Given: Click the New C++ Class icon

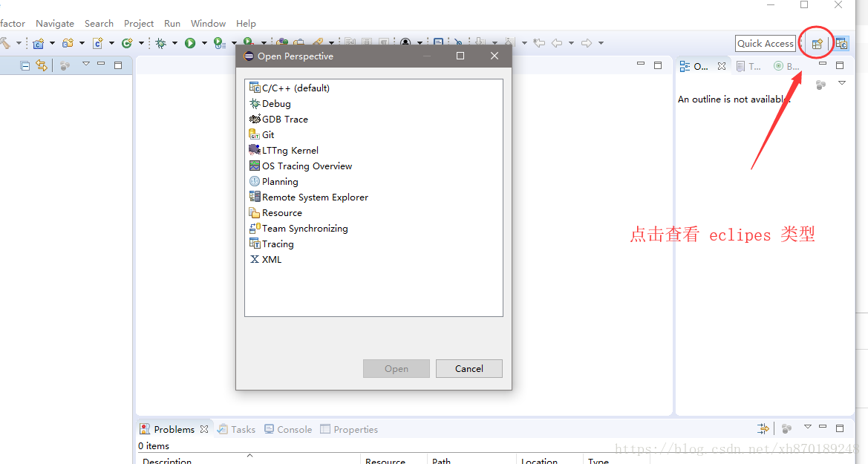Looking at the screenshot, I should [x=127, y=43].
